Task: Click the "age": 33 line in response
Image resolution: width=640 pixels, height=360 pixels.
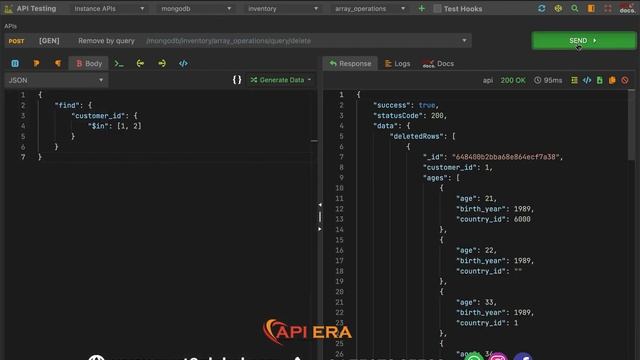Action: pyautogui.click(x=476, y=302)
